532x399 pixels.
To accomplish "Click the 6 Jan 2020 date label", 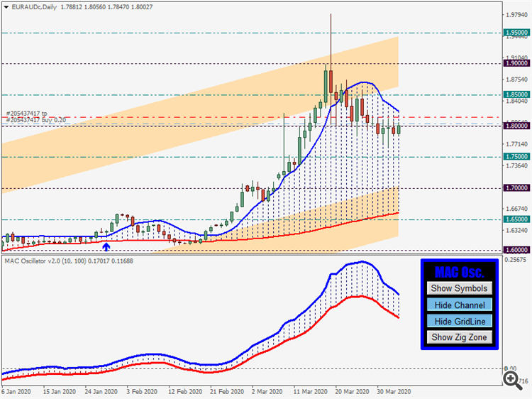I will coord(16,392).
